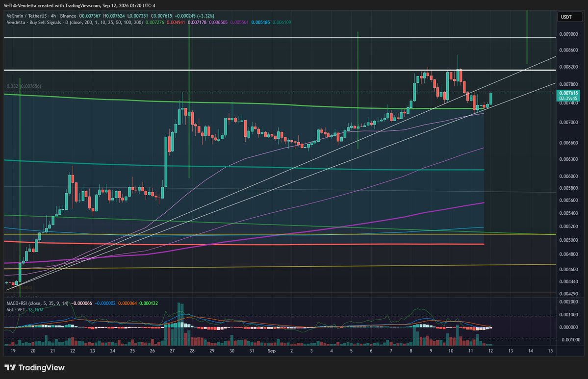Click the 0.005000 price axis label
This screenshot has height=379, width=588.
(x=568, y=240)
